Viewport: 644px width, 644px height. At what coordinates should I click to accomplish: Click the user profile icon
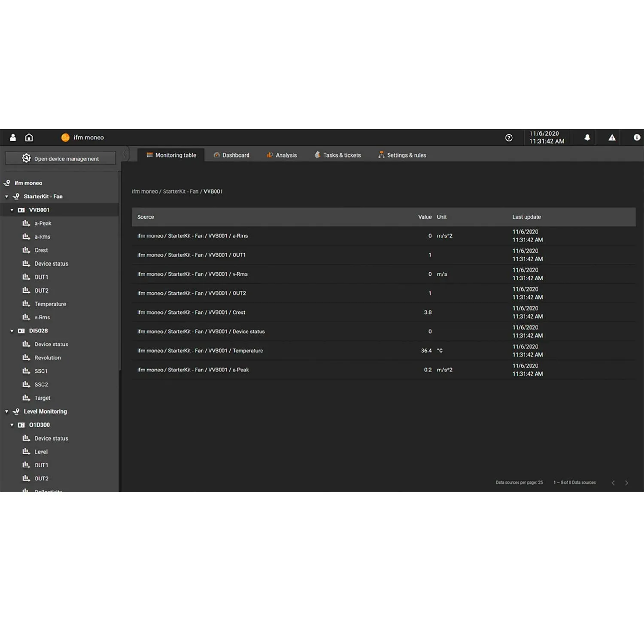coord(13,137)
